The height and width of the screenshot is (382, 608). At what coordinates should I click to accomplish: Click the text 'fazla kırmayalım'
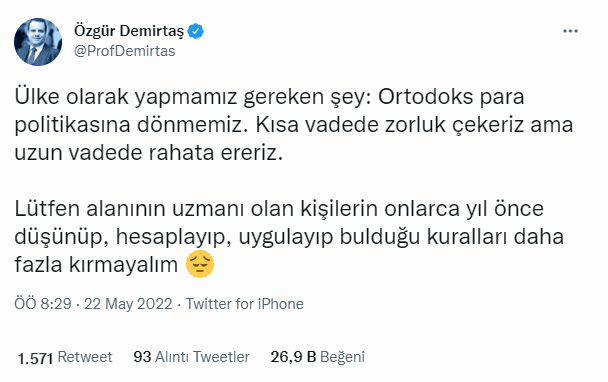(x=96, y=265)
